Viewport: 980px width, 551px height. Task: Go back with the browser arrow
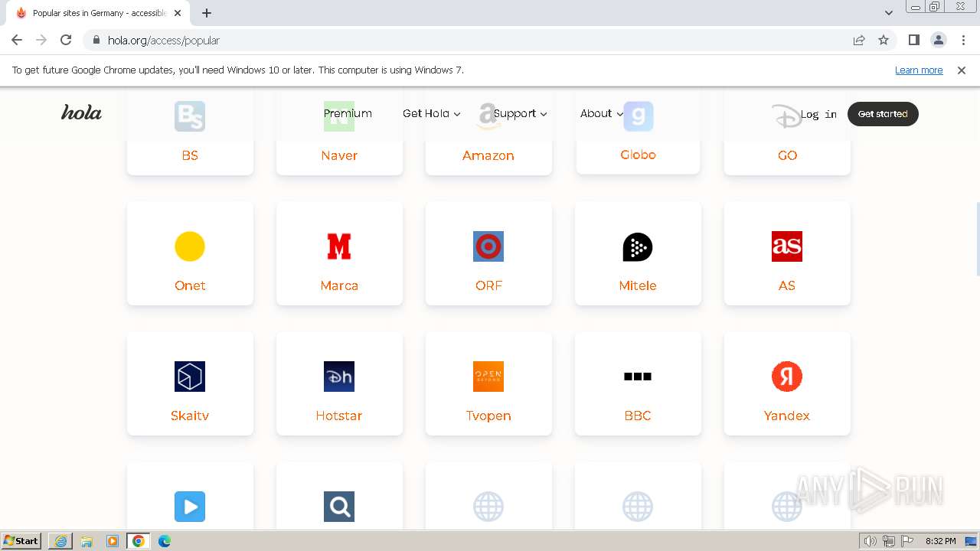17,40
